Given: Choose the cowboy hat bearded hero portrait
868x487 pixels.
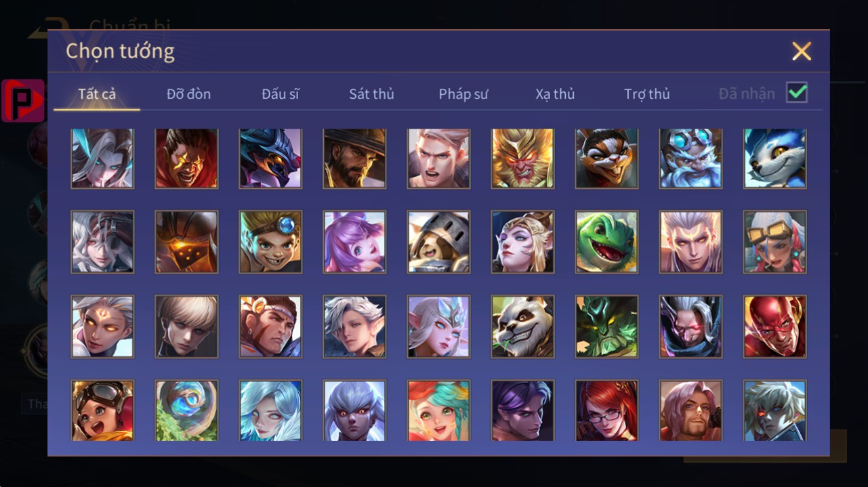Looking at the screenshot, I should coord(354,158).
